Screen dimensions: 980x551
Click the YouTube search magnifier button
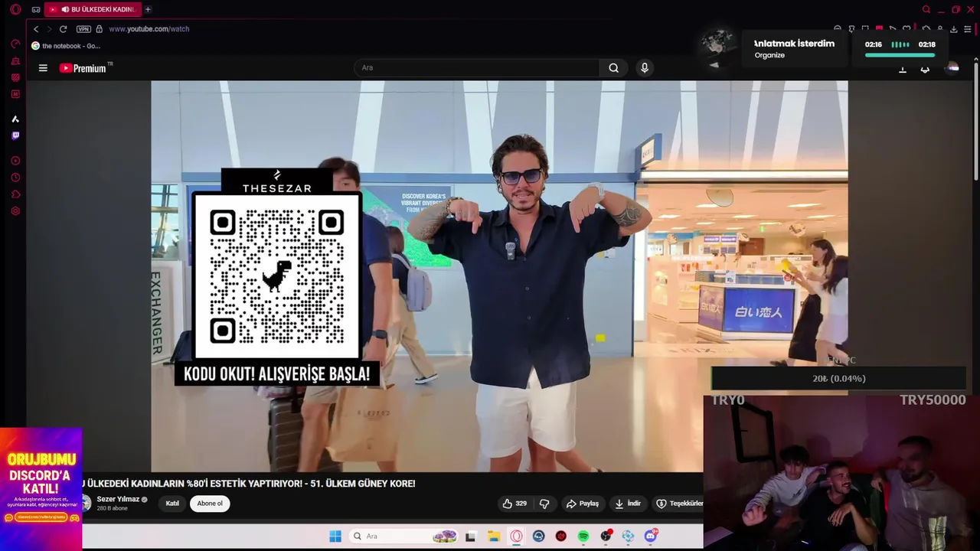tap(613, 68)
